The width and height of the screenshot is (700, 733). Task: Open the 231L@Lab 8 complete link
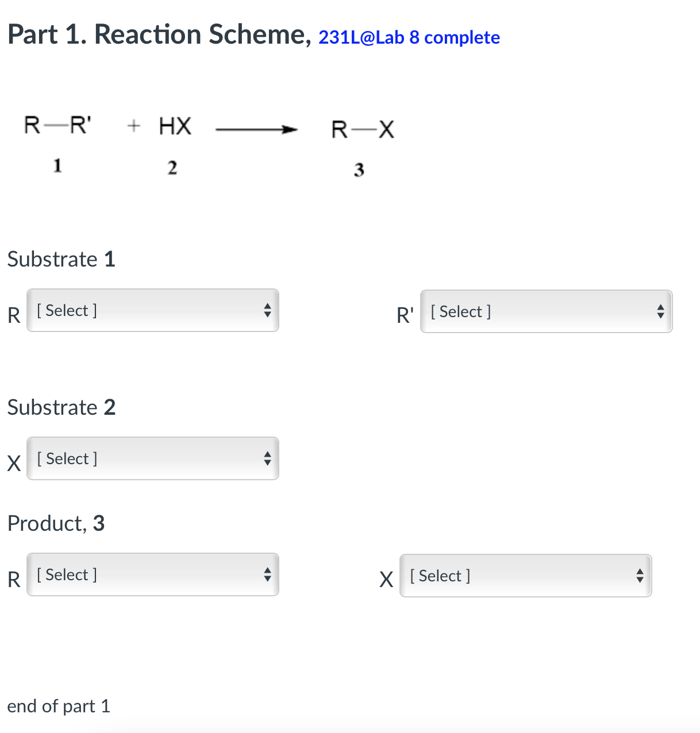point(409,38)
